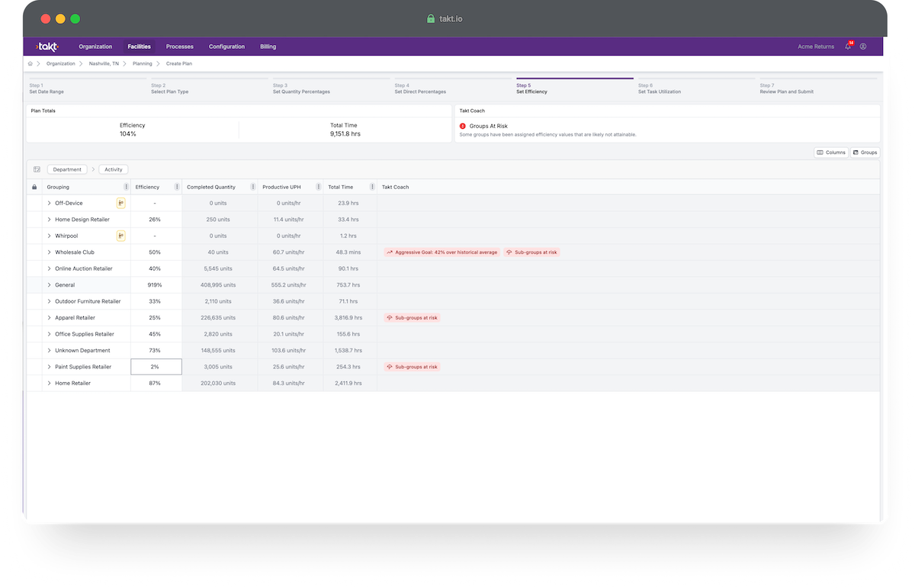The width and height of the screenshot is (915, 588).
Task: Click the lock icon in table header
Action: pos(34,187)
